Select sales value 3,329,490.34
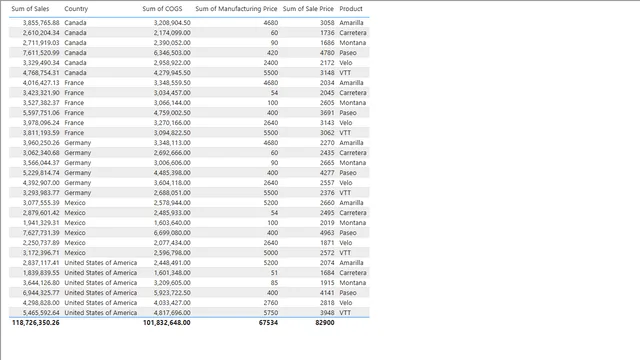The height and width of the screenshot is (360, 640). tap(41, 63)
